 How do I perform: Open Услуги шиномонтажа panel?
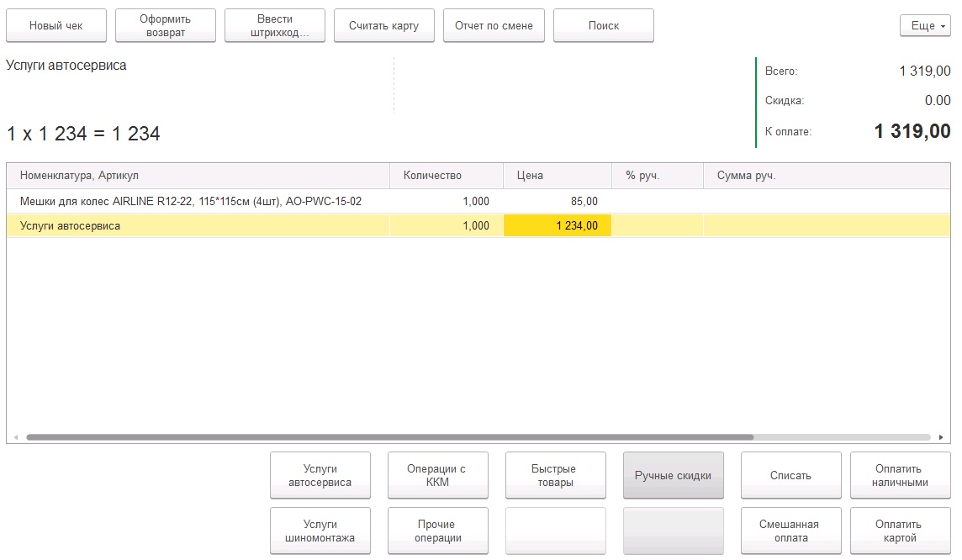pos(320,531)
